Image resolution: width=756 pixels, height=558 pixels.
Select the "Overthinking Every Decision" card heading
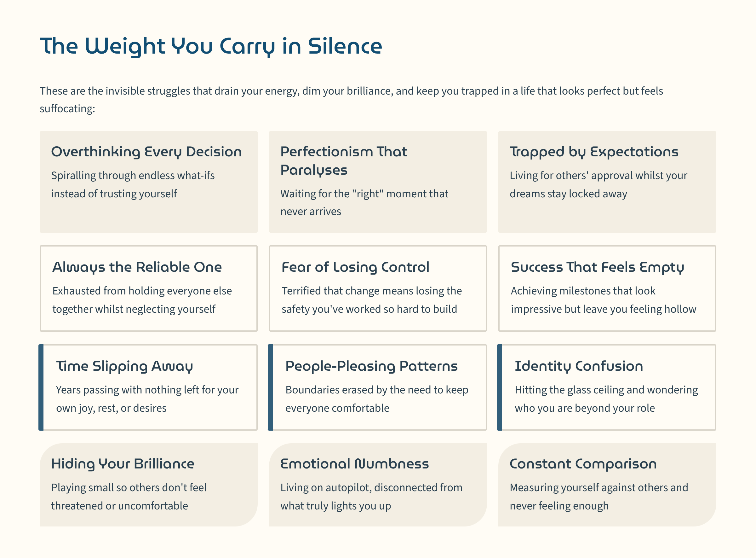point(146,152)
